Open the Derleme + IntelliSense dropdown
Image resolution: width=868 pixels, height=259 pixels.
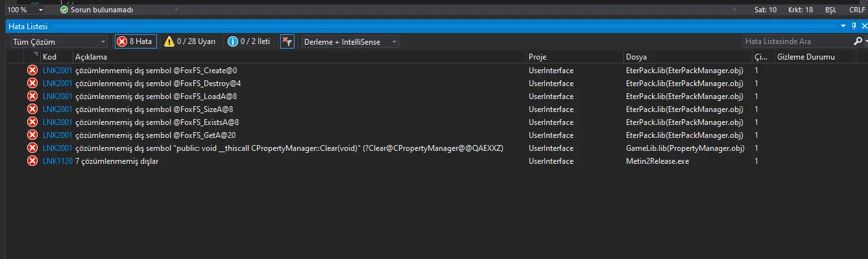coord(350,41)
